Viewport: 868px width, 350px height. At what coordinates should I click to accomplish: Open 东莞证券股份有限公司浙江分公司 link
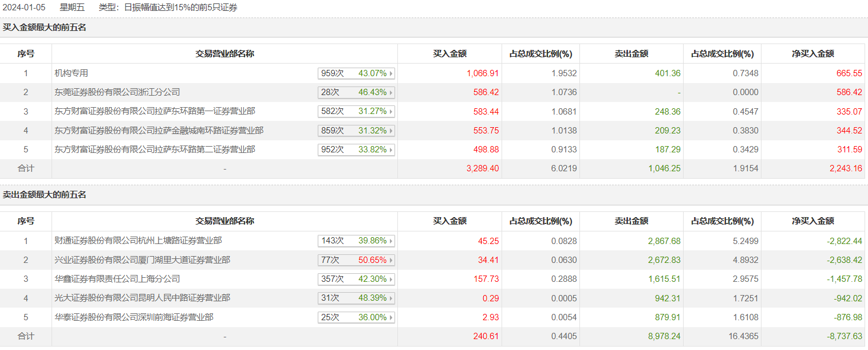[117, 92]
